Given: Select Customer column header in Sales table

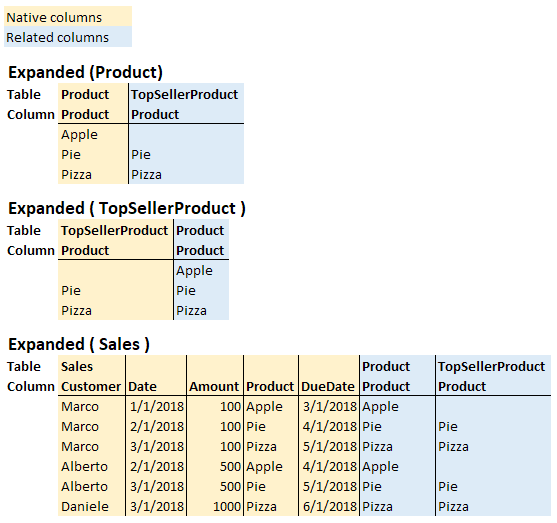Looking at the screenshot, I should pos(91,386).
